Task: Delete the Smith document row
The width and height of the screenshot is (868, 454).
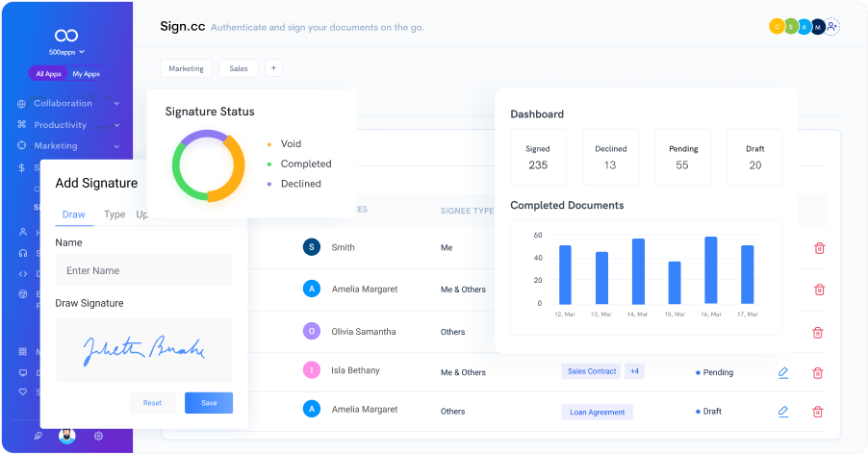Action: click(819, 248)
